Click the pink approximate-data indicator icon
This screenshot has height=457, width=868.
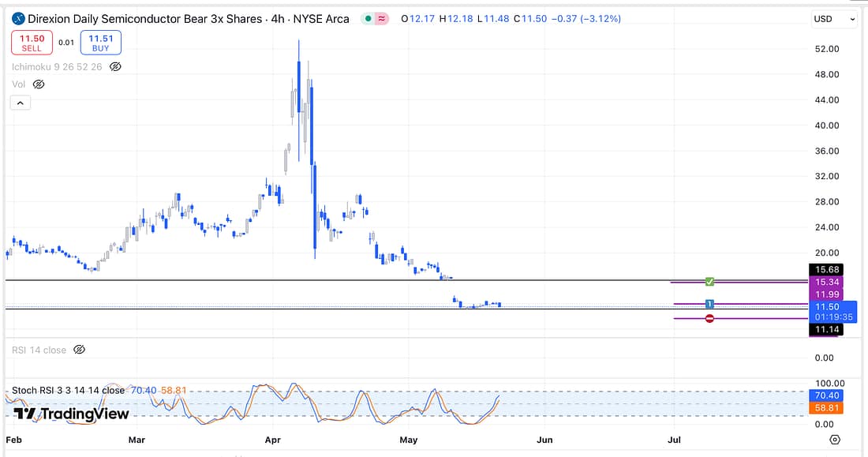tap(382, 19)
